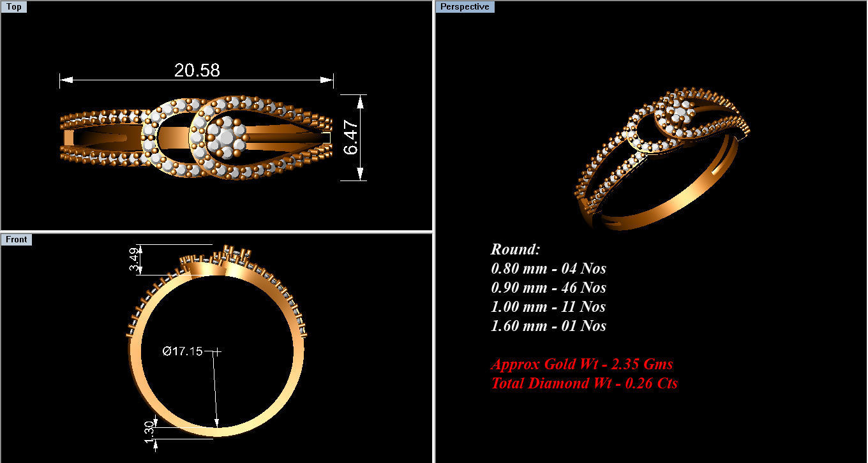
Task: Click the '0.80 mm - 04 Nos' line
Action: (x=548, y=268)
